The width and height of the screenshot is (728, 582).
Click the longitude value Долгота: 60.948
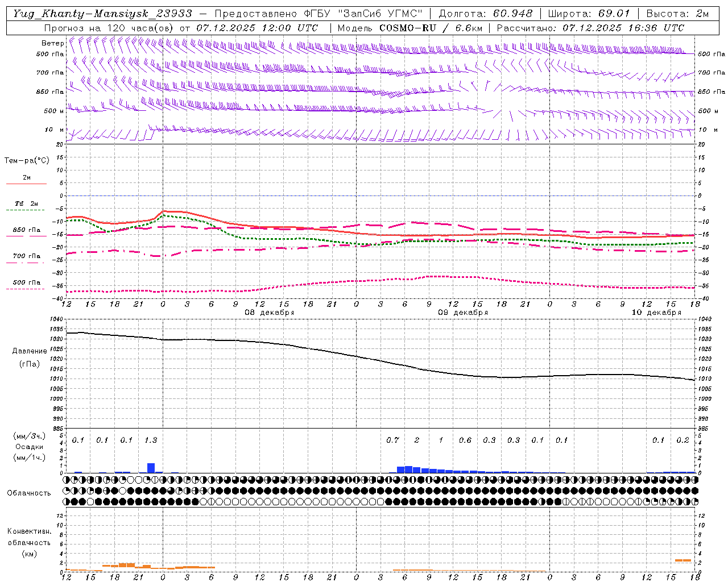pos(486,14)
